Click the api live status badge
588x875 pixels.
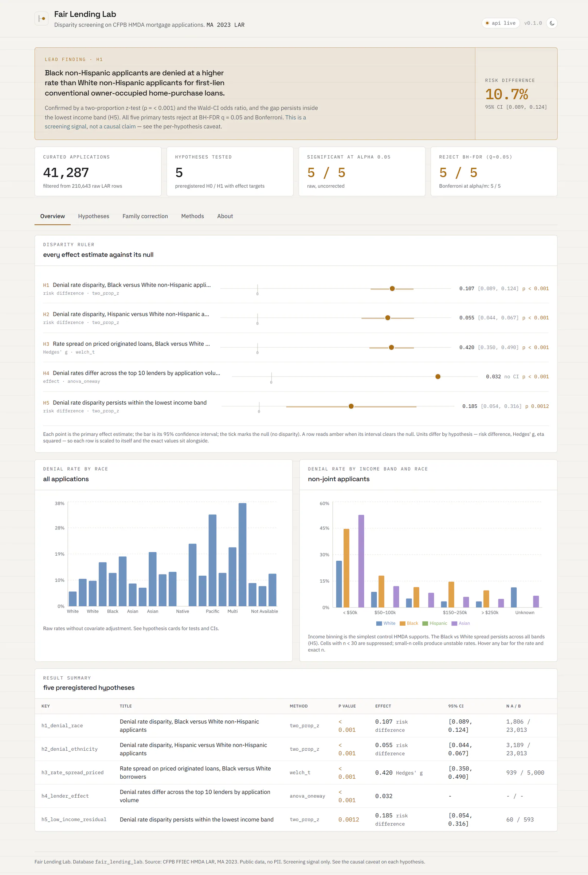click(x=500, y=23)
